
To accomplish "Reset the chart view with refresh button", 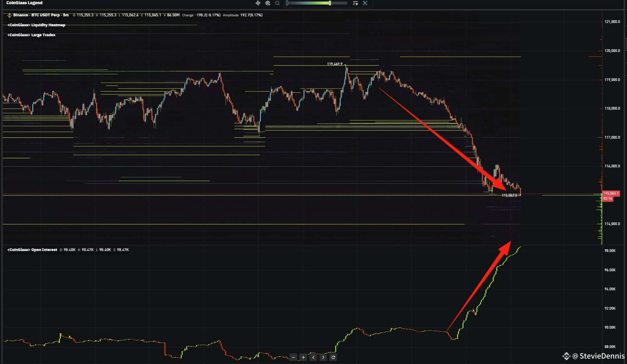I will point(333,357).
